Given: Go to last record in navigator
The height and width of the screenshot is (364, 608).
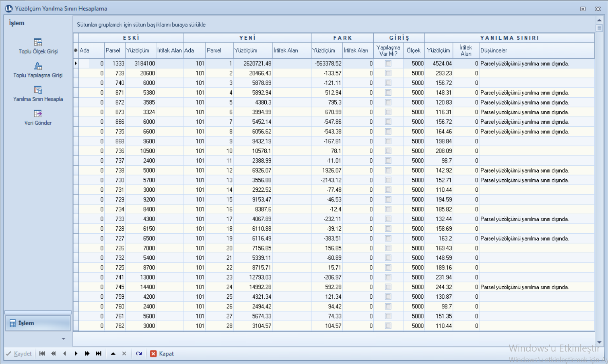Looking at the screenshot, I should (x=98, y=353).
